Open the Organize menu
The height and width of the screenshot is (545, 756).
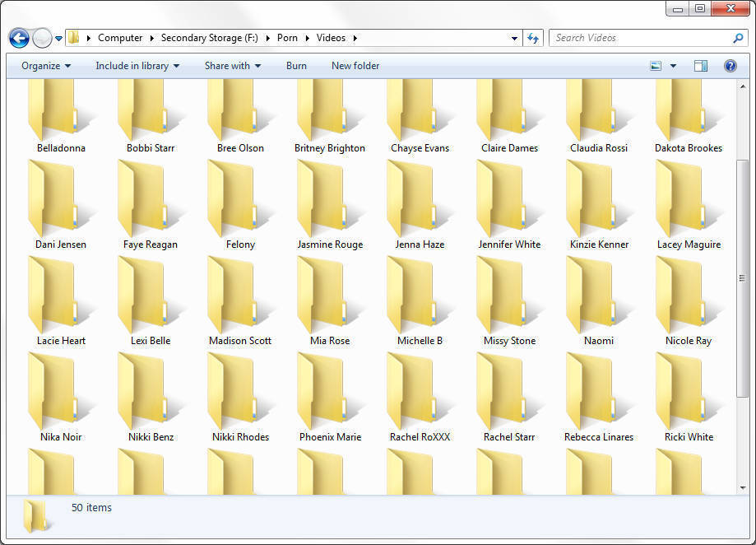(46, 66)
